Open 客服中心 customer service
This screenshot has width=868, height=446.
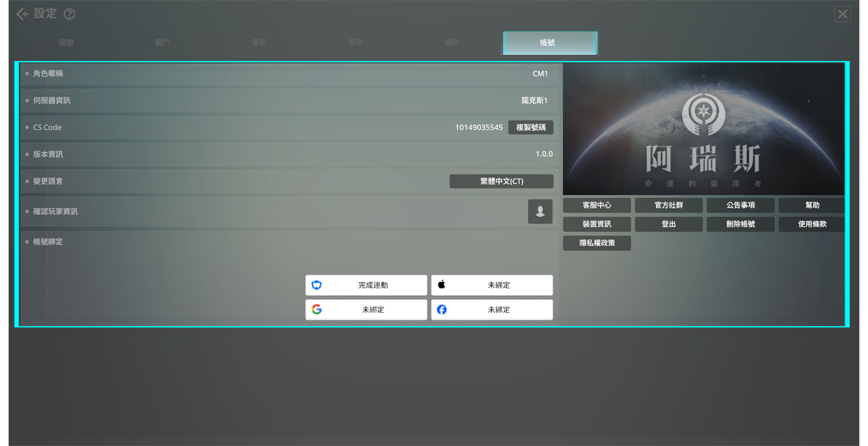597,205
